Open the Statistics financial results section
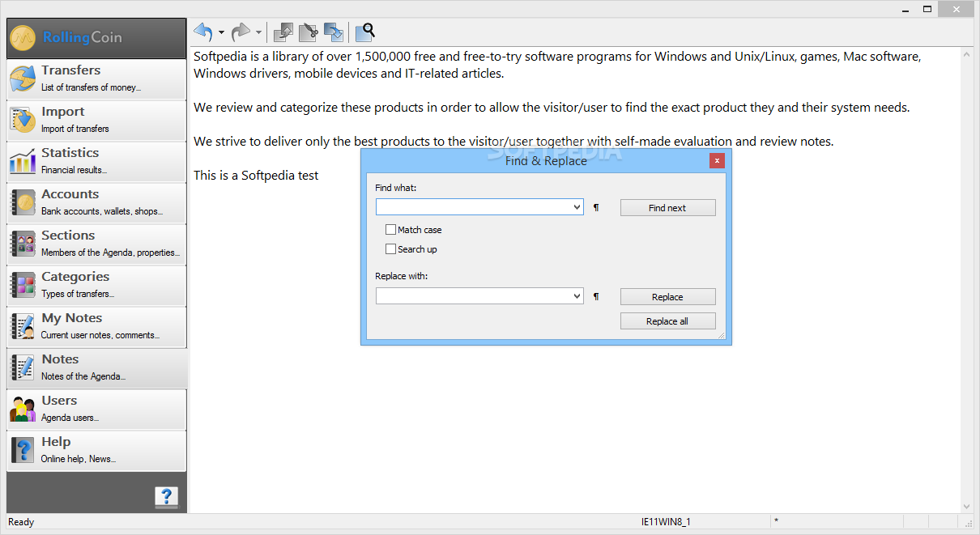The height and width of the screenshot is (535, 980). coord(96,161)
